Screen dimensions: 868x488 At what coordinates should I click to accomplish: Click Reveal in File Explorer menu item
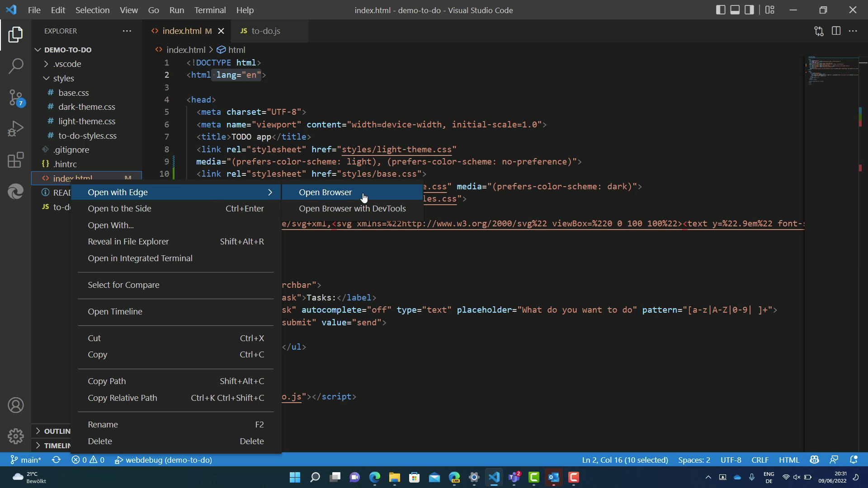(x=128, y=241)
